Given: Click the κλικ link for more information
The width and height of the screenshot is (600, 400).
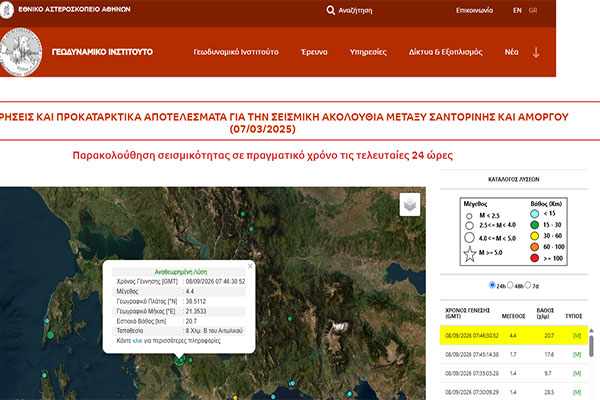Looking at the screenshot, I should [137, 341].
